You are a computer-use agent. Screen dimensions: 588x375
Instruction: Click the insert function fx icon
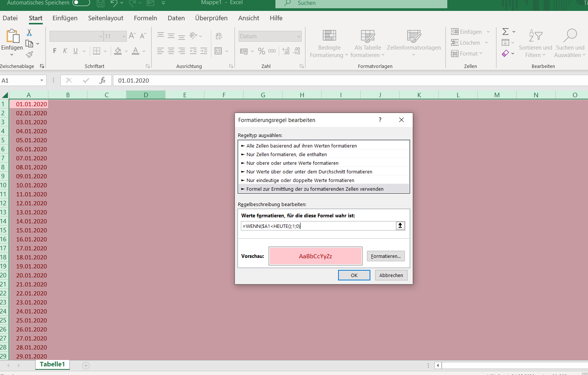tap(102, 80)
